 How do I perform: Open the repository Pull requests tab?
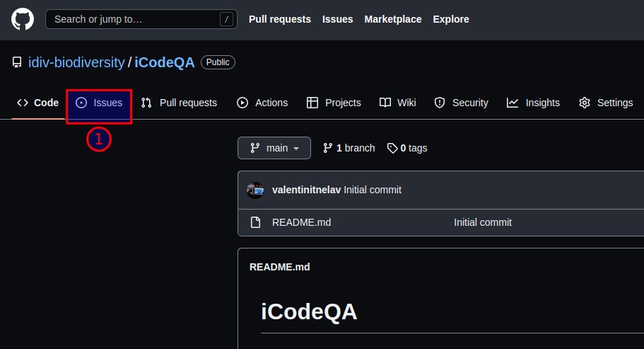tap(179, 103)
